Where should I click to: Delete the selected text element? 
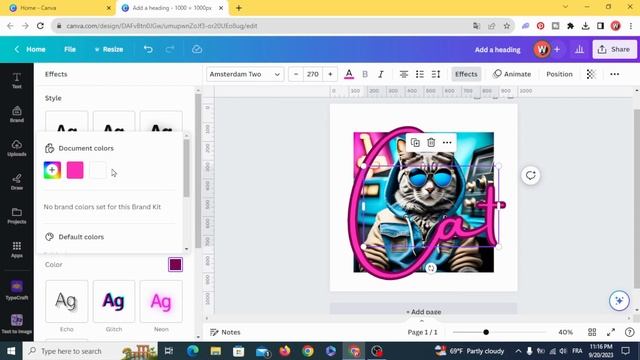(431, 142)
